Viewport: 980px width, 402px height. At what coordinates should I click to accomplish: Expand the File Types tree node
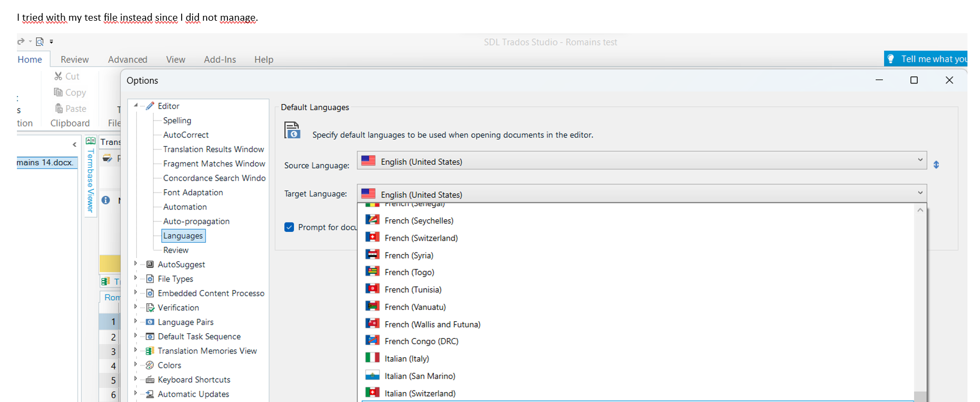[x=136, y=278]
